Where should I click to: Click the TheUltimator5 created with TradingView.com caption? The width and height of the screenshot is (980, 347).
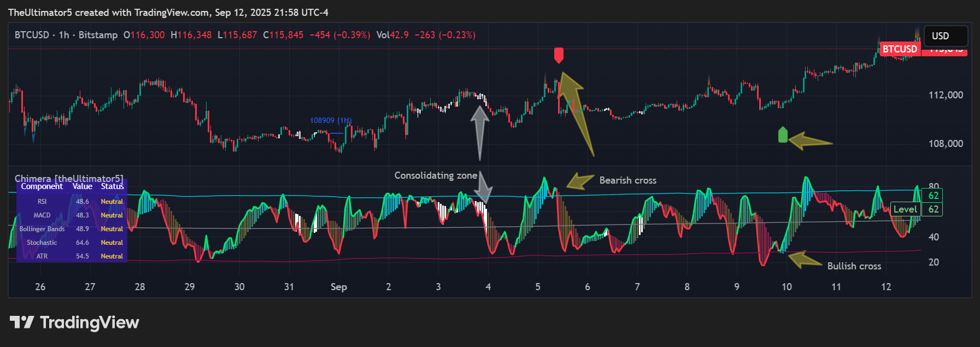(x=168, y=12)
